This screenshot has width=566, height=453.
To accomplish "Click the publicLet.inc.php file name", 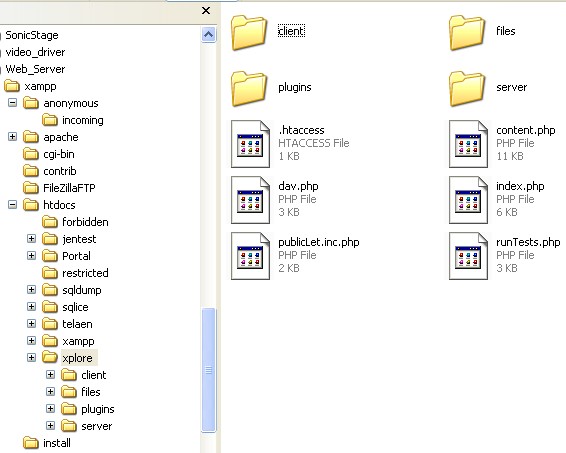I will tap(319, 242).
